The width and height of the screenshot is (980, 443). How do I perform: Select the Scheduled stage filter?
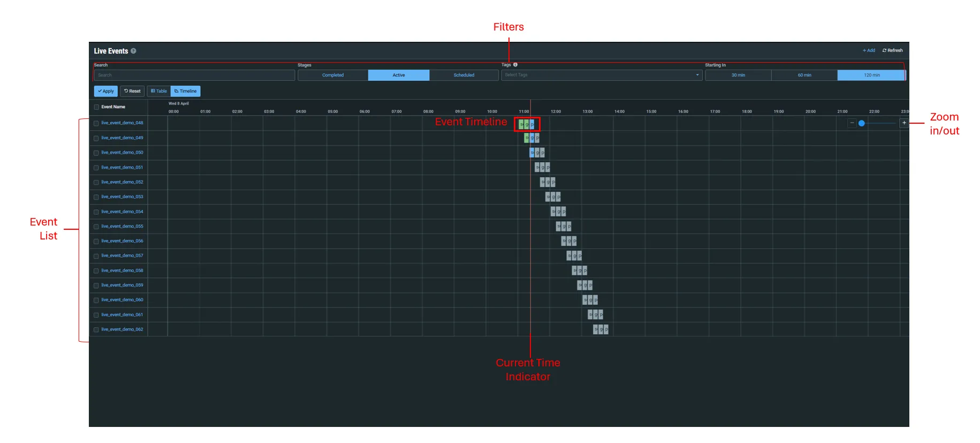tap(464, 75)
